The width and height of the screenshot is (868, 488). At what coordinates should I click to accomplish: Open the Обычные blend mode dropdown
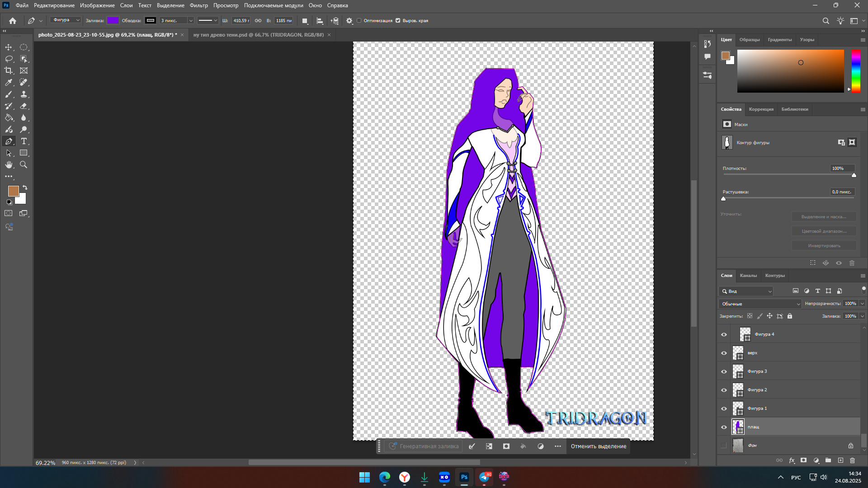pos(759,304)
